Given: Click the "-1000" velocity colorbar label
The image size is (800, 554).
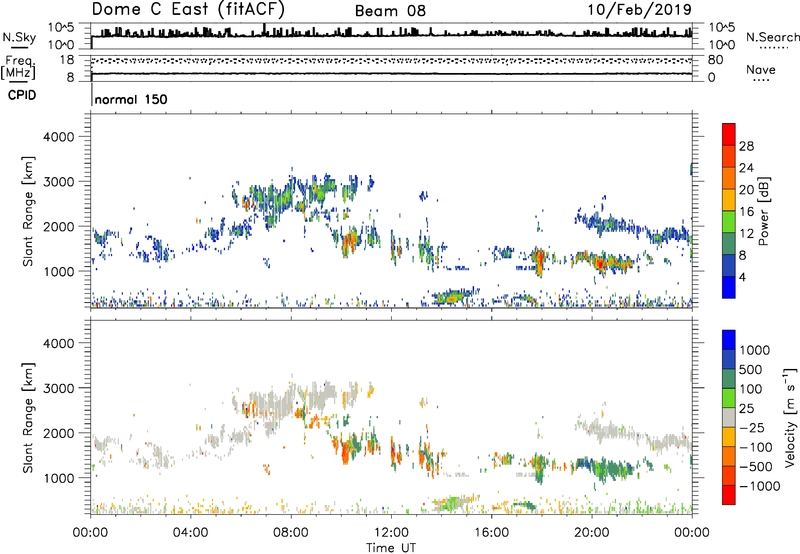Looking at the screenshot, I should click(759, 486).
